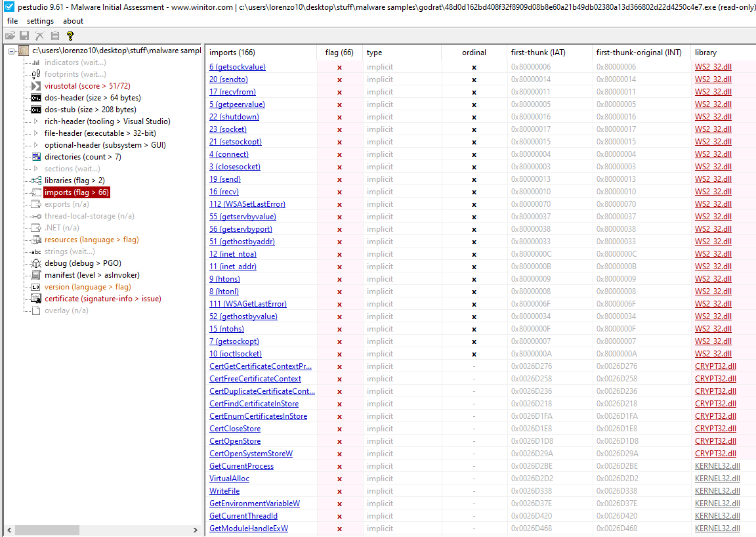Sort by the type column header
756x537 pixels.
[x=402, y=53]
